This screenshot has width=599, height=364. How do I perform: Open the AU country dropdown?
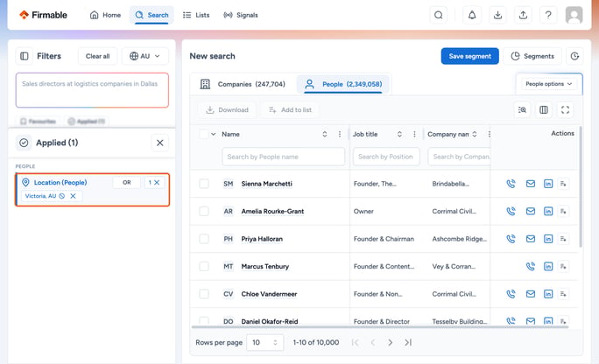point(144,56)
